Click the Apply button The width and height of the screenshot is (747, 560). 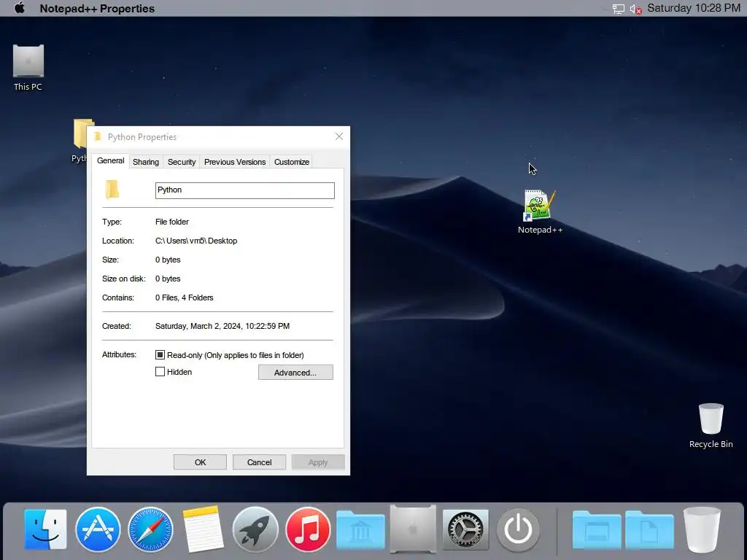click(x=318, y=462)
